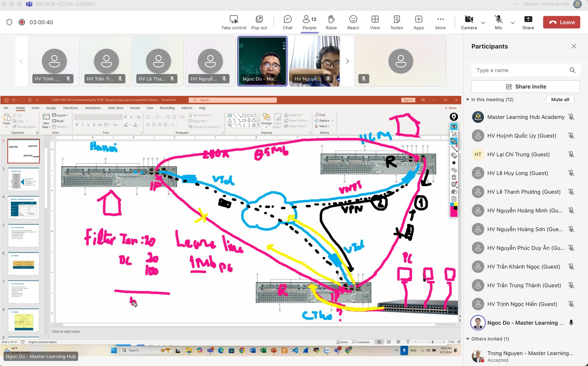
Task: Pop out the shared content
Action: (x=259, y=22)
